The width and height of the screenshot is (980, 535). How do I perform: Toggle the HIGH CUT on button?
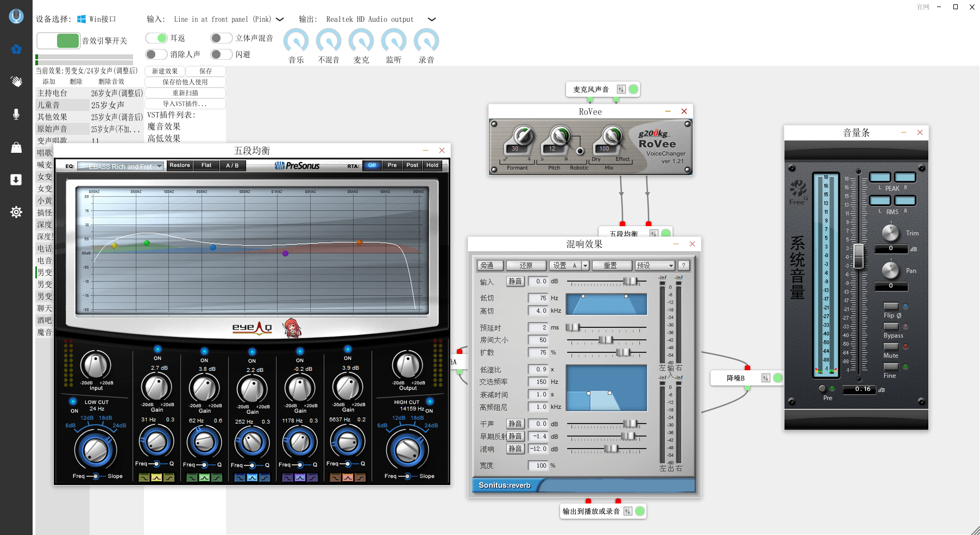tap(430, 402)
